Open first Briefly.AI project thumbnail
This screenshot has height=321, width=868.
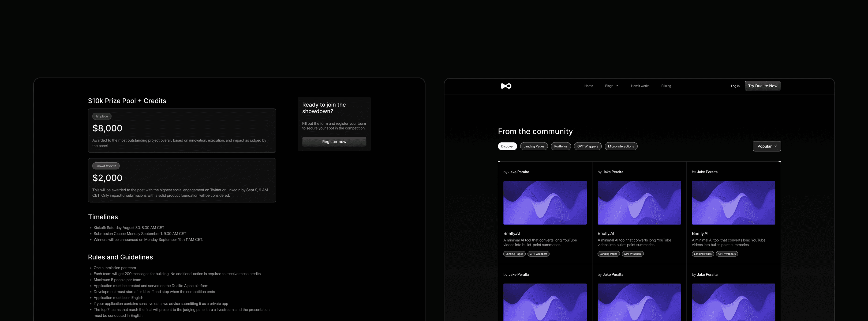545,203
